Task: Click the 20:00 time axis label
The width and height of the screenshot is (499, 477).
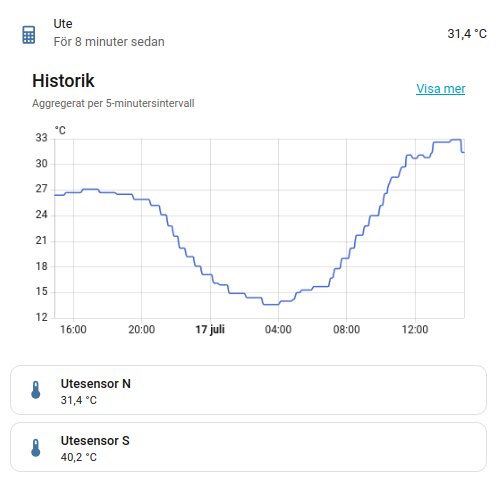Action: 141,329
